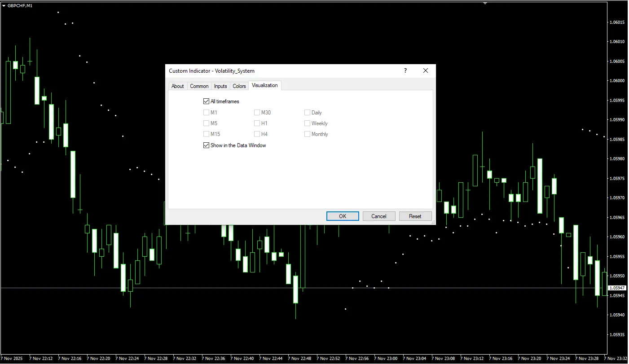This screenshot has height=364, width=629.
Task: Open the GBPCHF,M1 chart dropdown arrow
Action: point(4,5)
